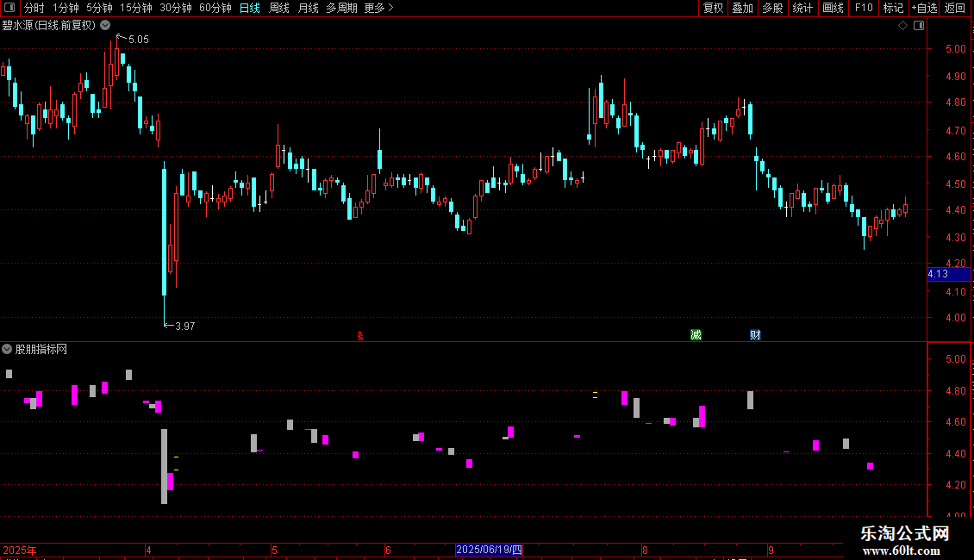The image size is (974, 560).
Task: Click the 5.05 high price label
Action: pos(139,39)
